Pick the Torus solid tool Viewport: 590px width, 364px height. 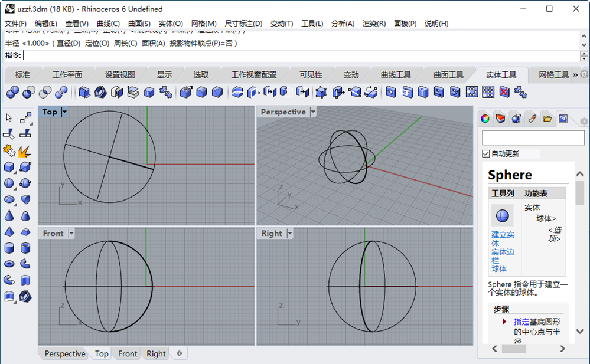click(x=9, y=264)
